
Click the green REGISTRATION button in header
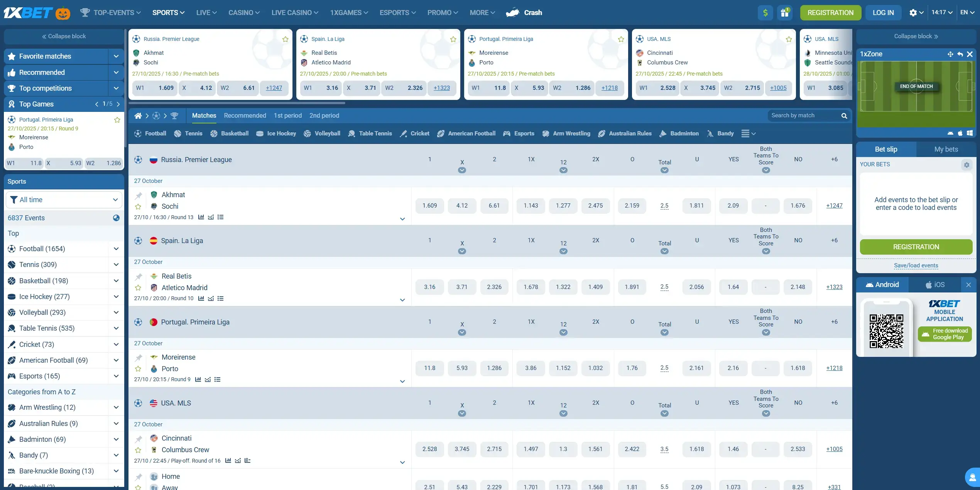coord(830,13)
